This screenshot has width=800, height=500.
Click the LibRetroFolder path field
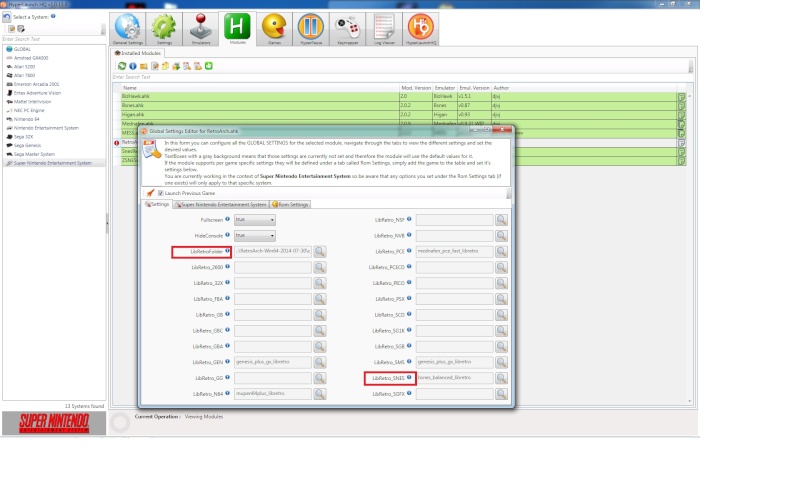273,251
